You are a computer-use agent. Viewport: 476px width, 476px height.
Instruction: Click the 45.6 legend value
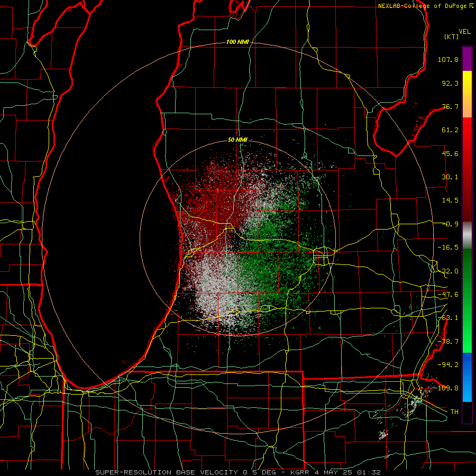point(450,153)
